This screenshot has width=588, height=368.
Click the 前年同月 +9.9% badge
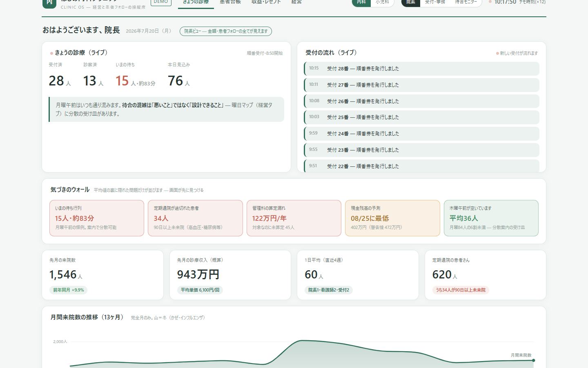coord(69,290)
